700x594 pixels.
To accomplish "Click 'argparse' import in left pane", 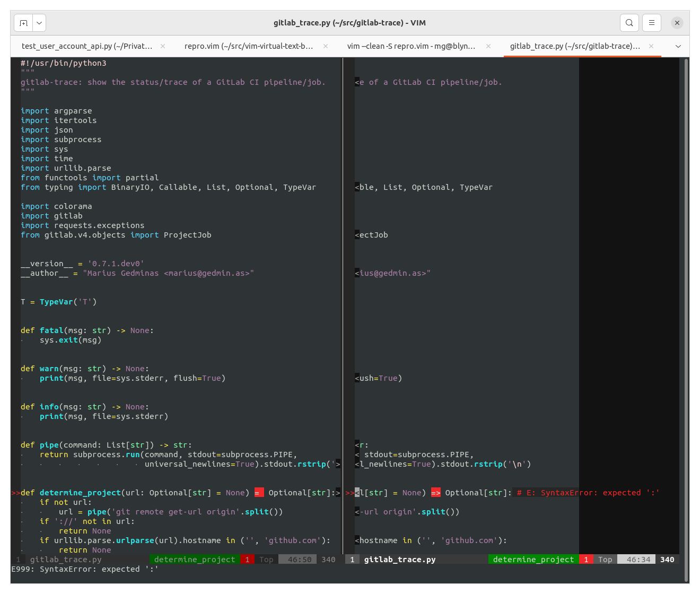I will point(73,111).
